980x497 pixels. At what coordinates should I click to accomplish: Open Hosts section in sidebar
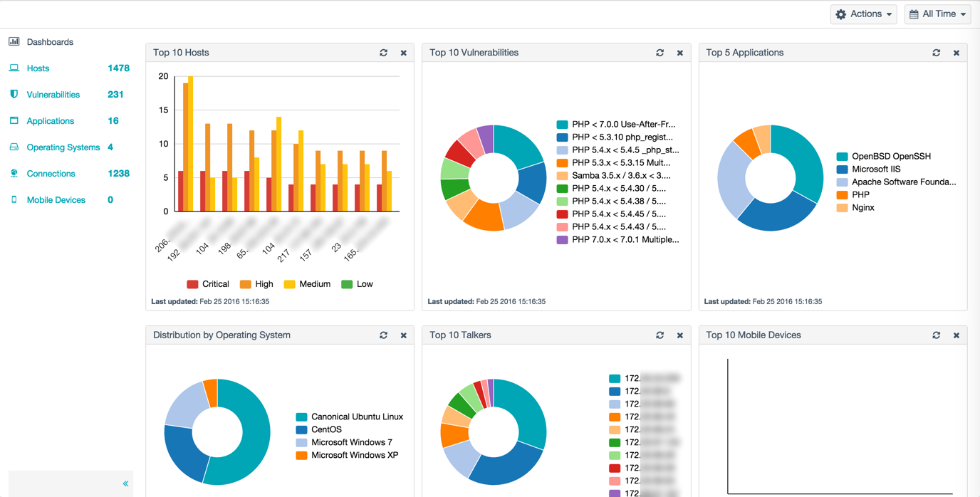coord(38,68)
